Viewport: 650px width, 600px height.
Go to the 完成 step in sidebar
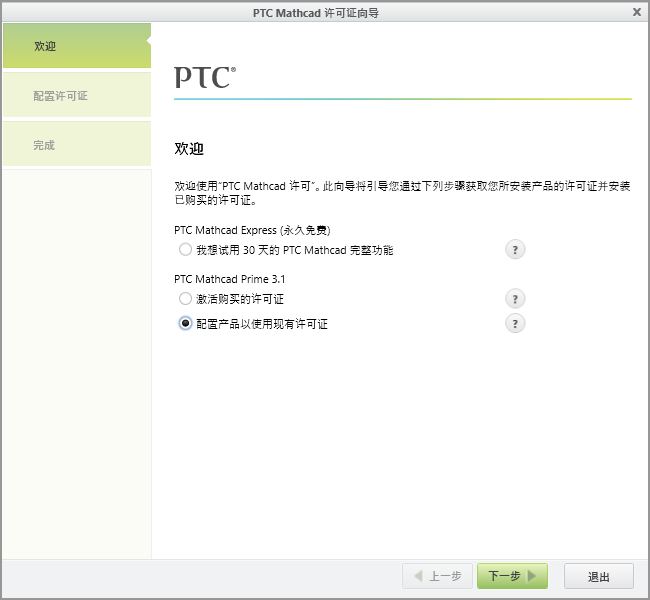click(77, 144)
